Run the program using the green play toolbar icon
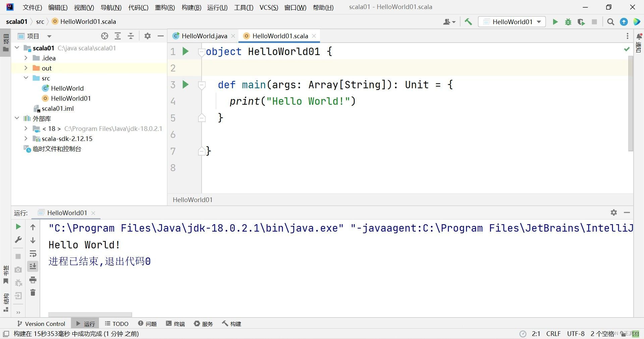 click(555, 22)
